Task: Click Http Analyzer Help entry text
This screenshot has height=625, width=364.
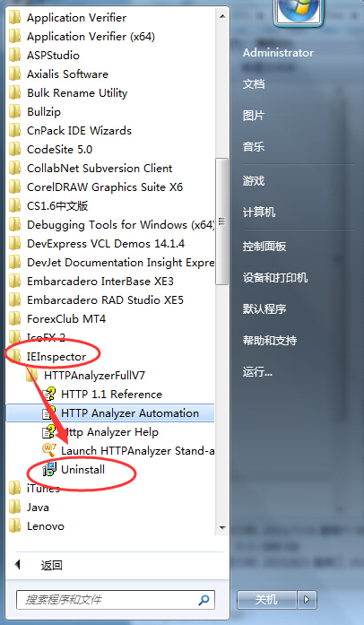Action: [111, 432]
